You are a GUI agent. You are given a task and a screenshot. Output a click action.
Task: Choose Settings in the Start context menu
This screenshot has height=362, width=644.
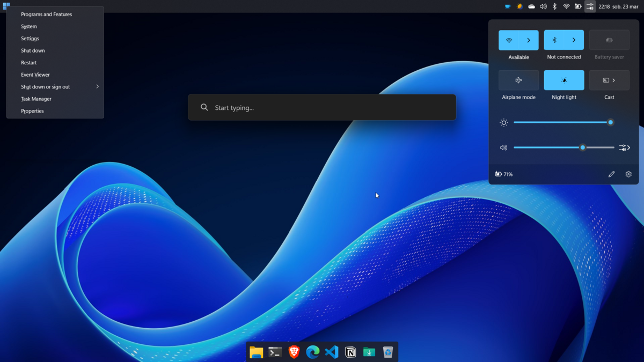pyautogui.click(x=55, y=39)
